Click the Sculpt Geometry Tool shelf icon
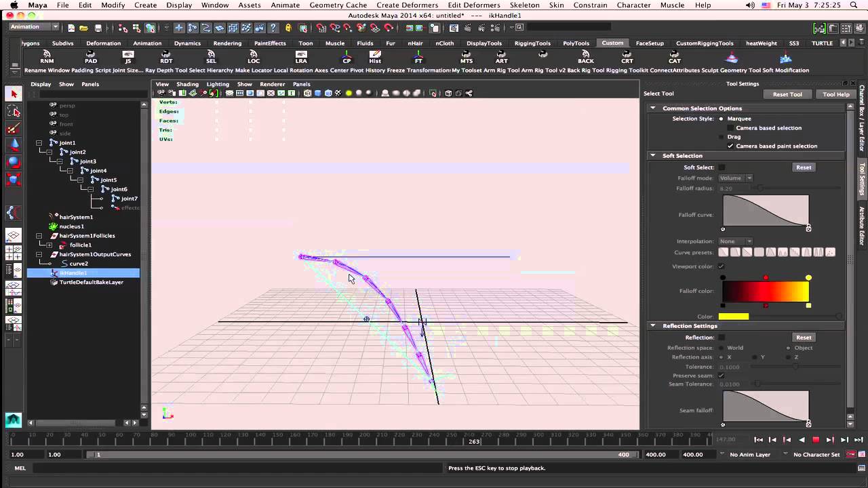 pyautogui.click(x=732, y=57)
